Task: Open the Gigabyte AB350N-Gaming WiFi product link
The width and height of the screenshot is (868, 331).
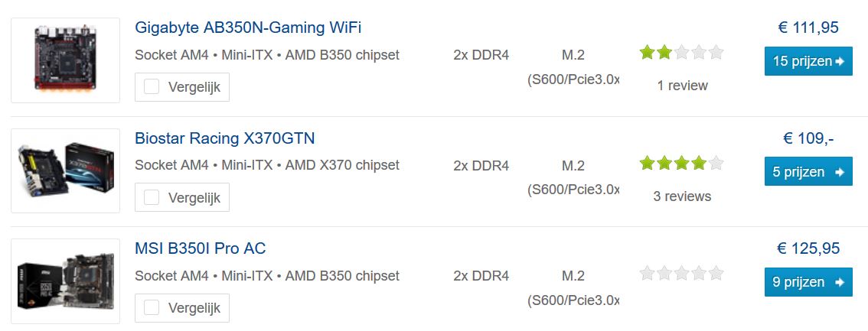Action: (248, 28)
